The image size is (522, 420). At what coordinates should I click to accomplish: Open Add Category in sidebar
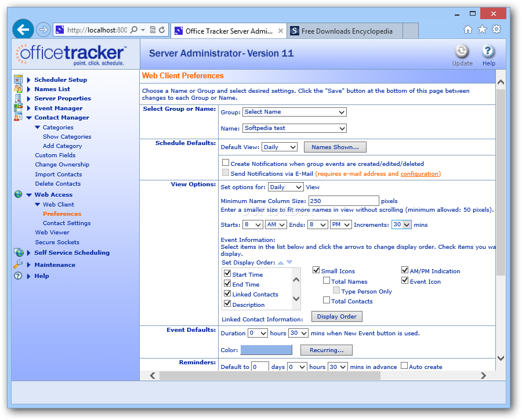62,146
